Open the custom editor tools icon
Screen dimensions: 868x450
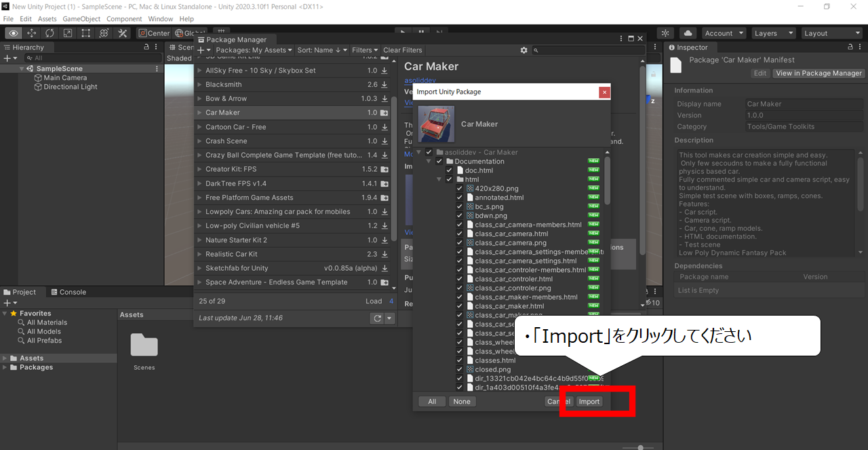point(123,33)
